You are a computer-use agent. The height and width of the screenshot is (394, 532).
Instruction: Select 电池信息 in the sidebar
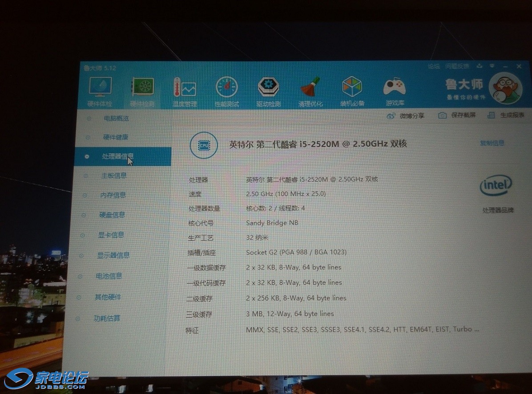click(109, 276)
